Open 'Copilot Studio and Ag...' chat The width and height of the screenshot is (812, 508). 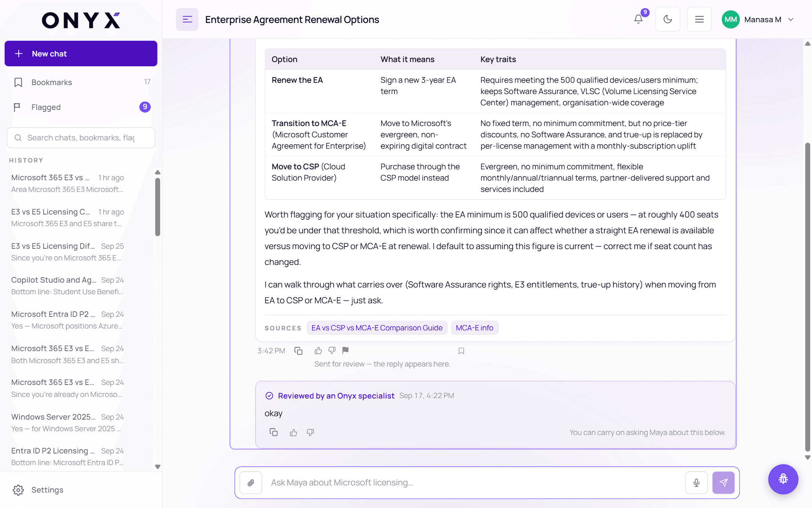pos(68,286)
